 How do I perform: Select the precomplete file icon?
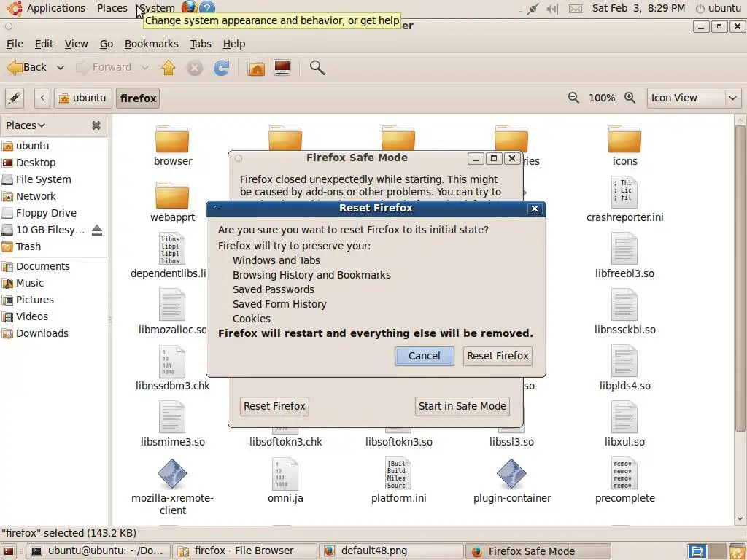coord(624,473)
